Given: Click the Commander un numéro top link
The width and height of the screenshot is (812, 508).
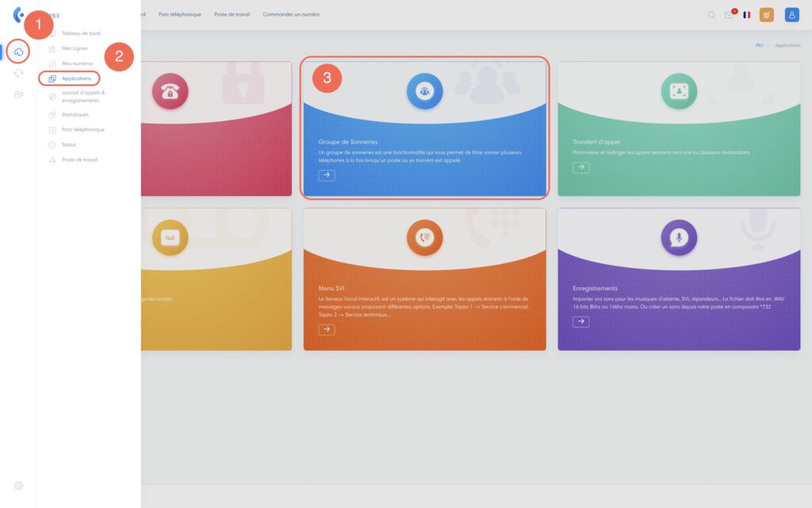Looking at the screenshot, I should 291,14.
